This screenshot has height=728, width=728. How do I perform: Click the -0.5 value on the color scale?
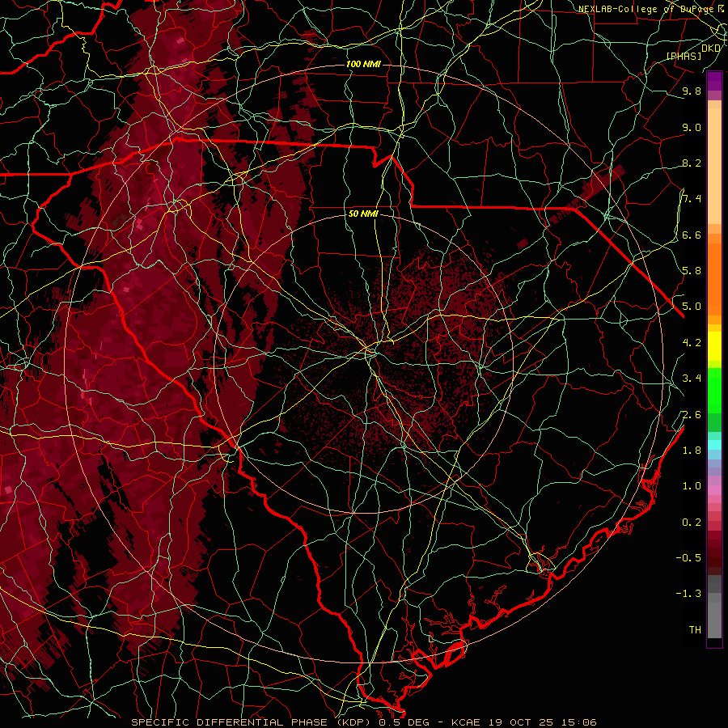[688, 558]
